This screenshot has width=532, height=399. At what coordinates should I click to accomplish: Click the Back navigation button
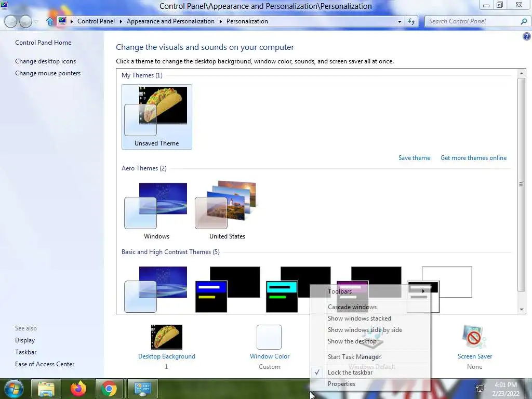(10, 21)
